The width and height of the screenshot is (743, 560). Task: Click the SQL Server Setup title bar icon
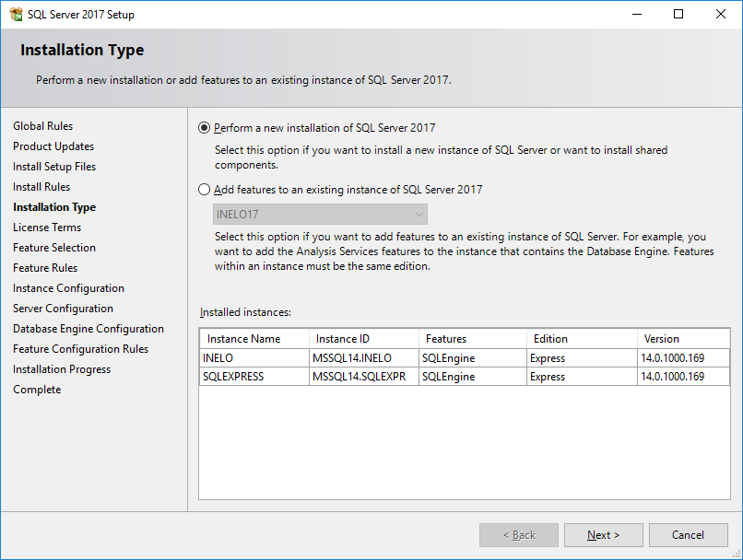16,14
